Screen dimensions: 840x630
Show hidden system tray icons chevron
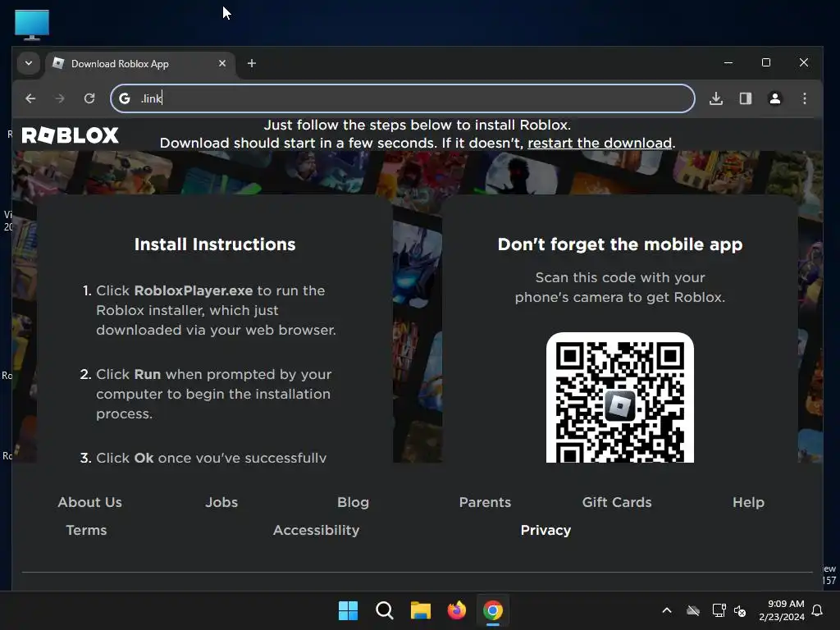coord(667,610)
